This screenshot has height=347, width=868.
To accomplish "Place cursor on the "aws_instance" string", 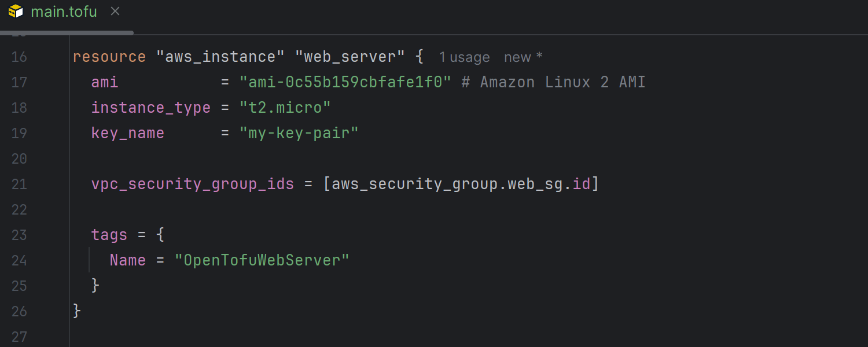I will [x=220, y=57].
